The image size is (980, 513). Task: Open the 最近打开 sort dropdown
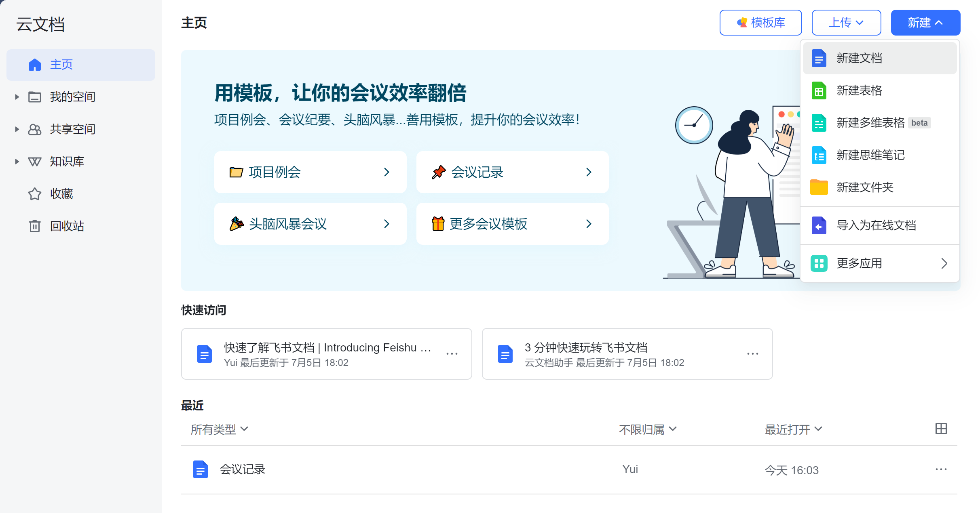point(793,429)
